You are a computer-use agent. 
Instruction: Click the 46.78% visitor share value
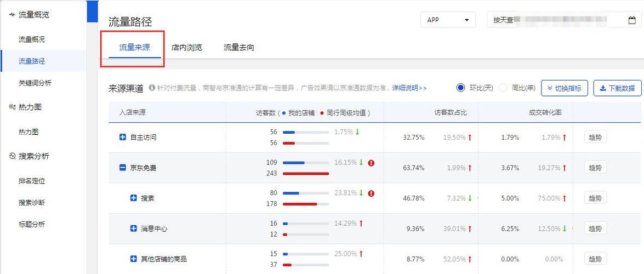(414, 198)
